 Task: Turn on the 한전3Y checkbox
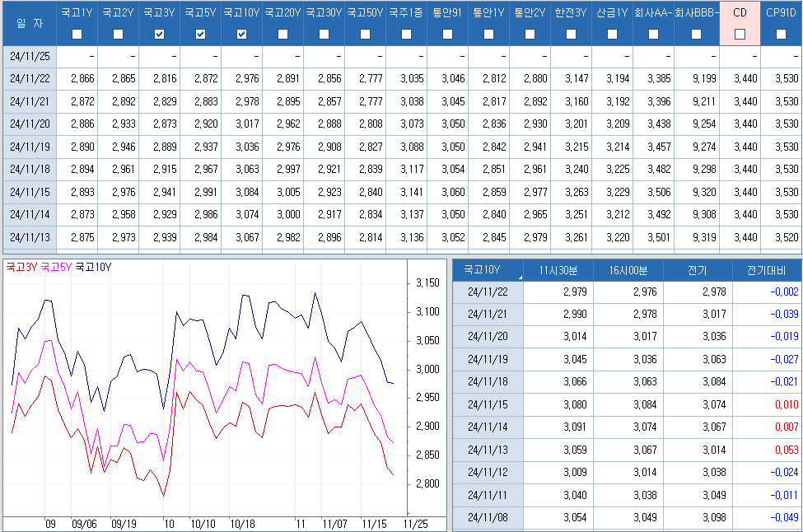coord(571,34)
